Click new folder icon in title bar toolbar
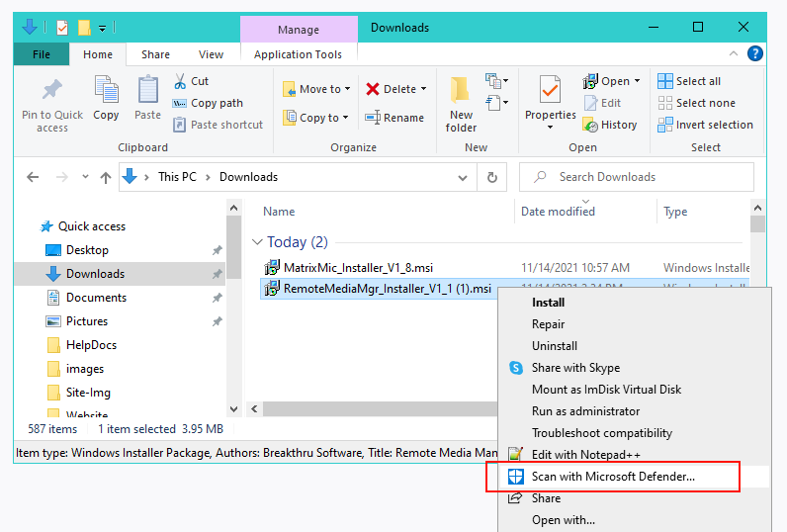Image resolution: width=787 pixels, height=532 pixels. (84, 27)
